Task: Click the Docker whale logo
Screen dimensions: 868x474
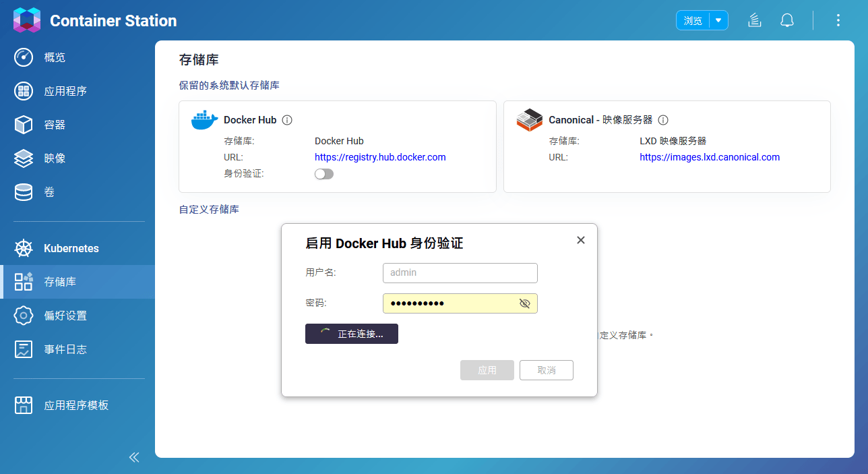Action: click(x=205, y=120)
